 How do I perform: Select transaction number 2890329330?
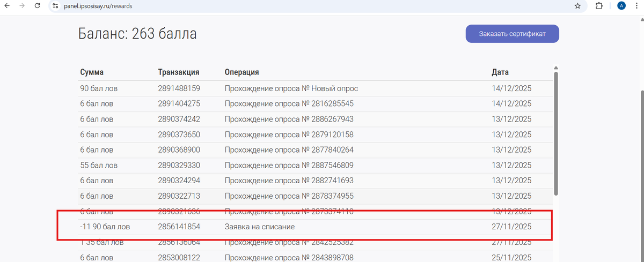click(179, 165)
